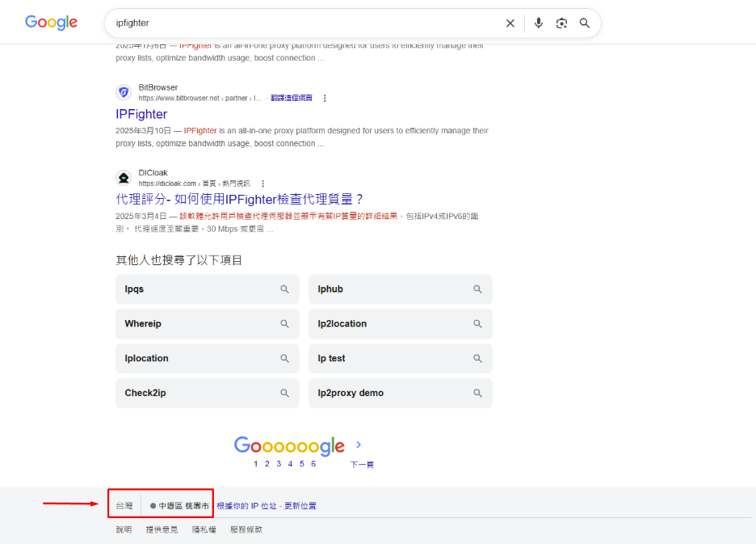The width and height of the screenshot is (756, 544).
Task: Clear the search box with X icon
Action: [510, 23]
